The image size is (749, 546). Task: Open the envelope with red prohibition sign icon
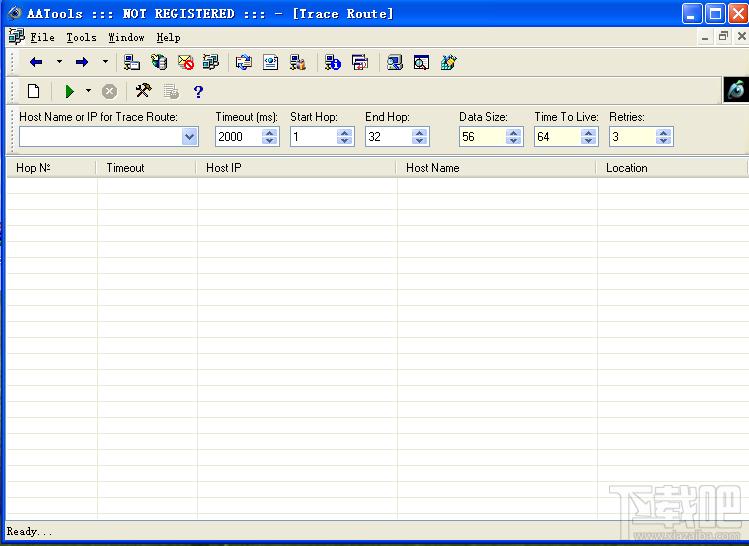coord(185,62)
